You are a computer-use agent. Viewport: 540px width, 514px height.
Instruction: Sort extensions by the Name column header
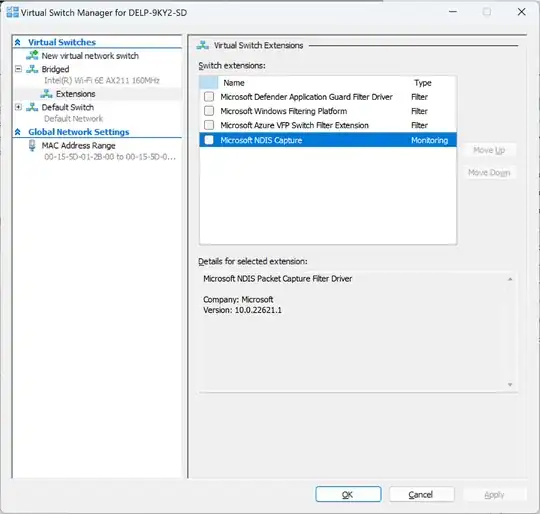234,83
